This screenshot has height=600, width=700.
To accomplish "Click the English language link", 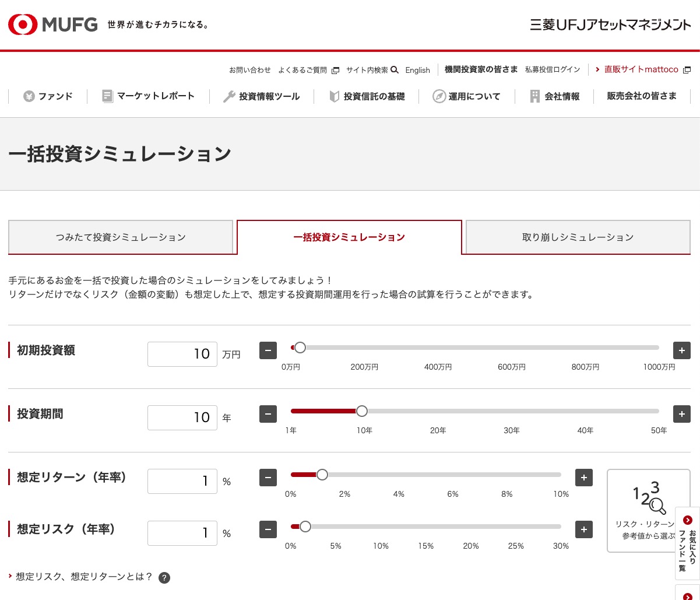I will 417,70.
